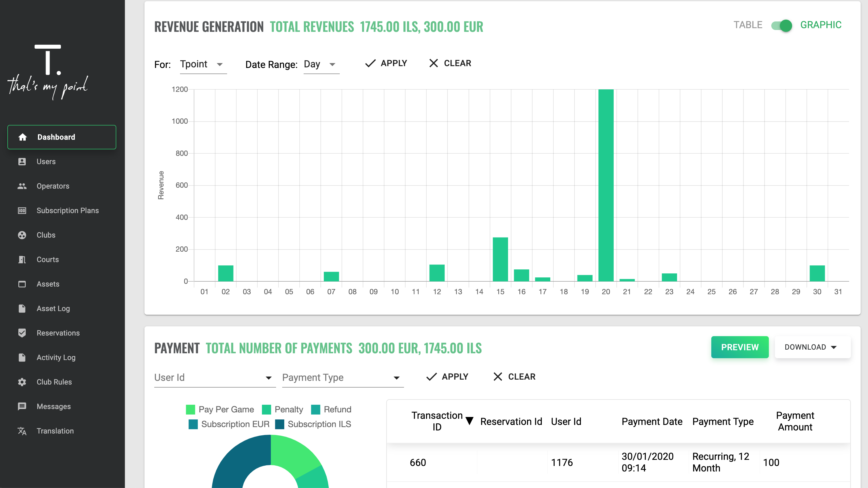The height and width of the screenshot is (488, 868).
Task: Open the Tpoint 'For' dropdown
Action: pyautogui.click(x=203, y=64)
